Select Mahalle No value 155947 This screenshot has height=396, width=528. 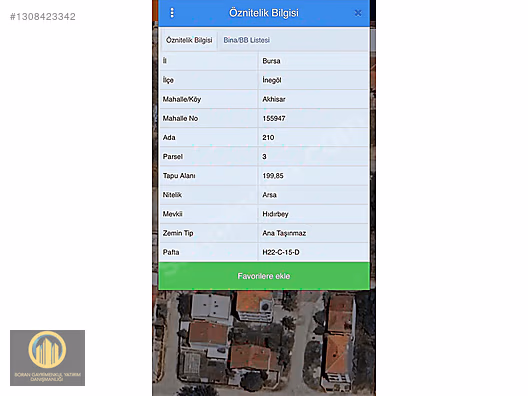[x=274, y=119]
